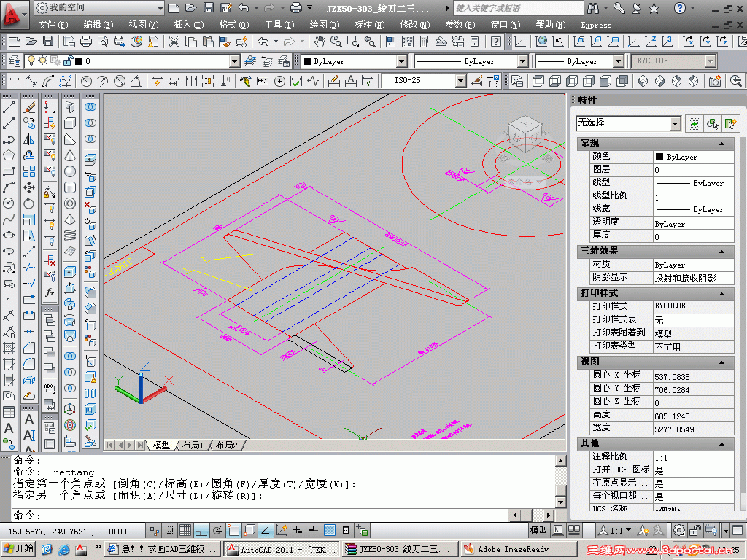Open the 标注(N) menu
This screenshot has height=560, width=747.
pyautogui.click(x=369, y=25)
